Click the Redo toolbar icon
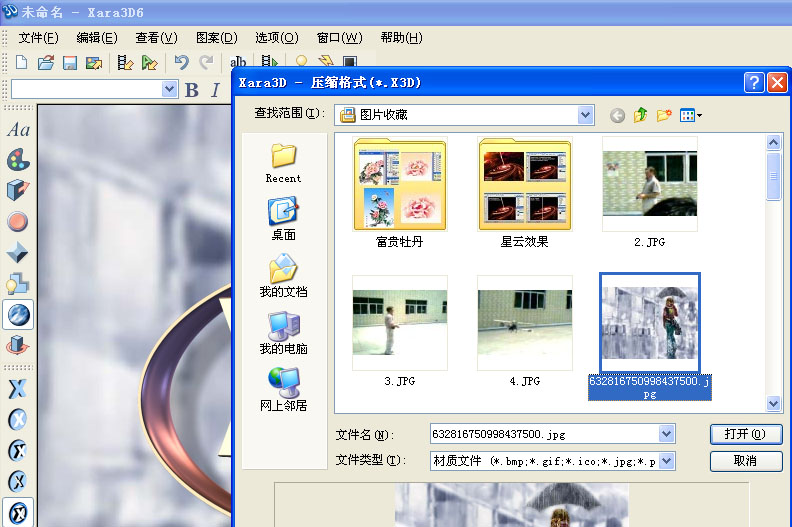Image resolution: width=792 pixels, height=527 pixels. (x=206, y=63)
